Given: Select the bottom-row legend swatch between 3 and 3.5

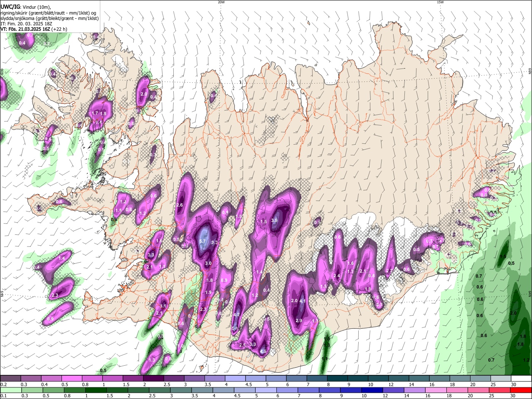Looking at the screenshot, I should [x=181, y=390].
